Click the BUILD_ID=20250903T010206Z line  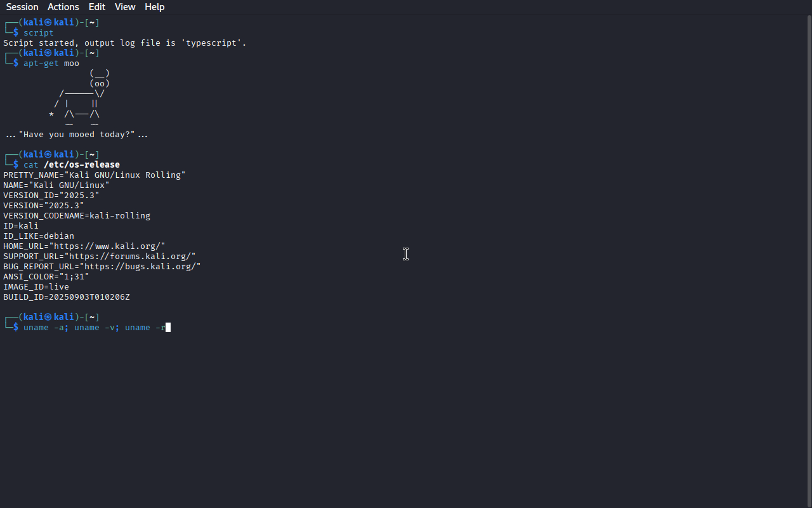click(x=67, y=297)
